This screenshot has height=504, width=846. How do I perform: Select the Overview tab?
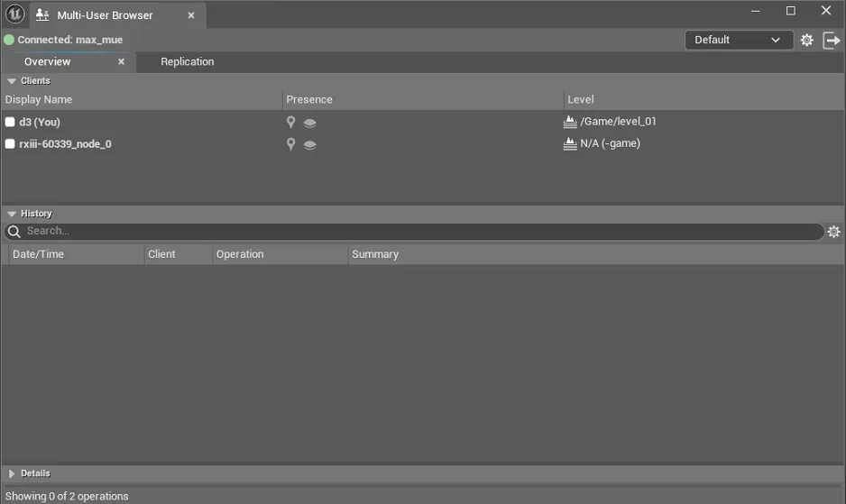(x=48, y=62)
